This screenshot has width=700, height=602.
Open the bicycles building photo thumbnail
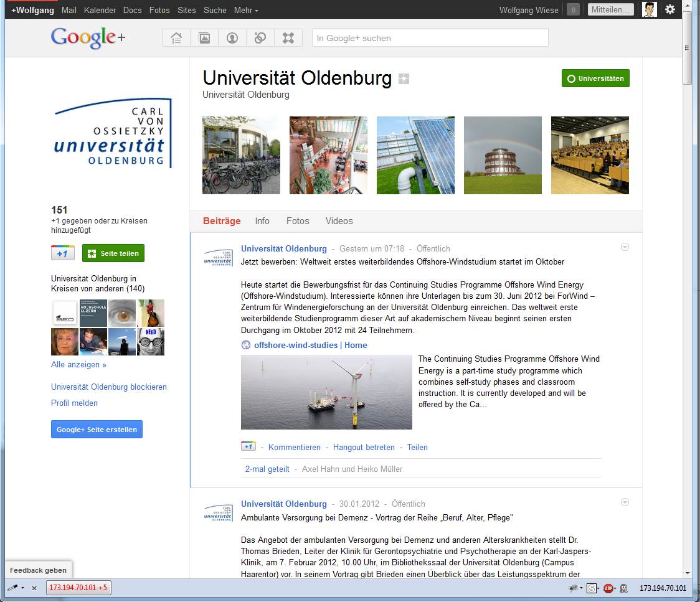[x=242, y=155]
